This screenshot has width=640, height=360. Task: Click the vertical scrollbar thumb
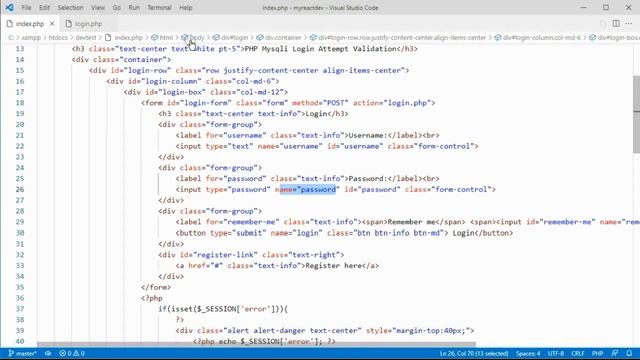[636, 114]
